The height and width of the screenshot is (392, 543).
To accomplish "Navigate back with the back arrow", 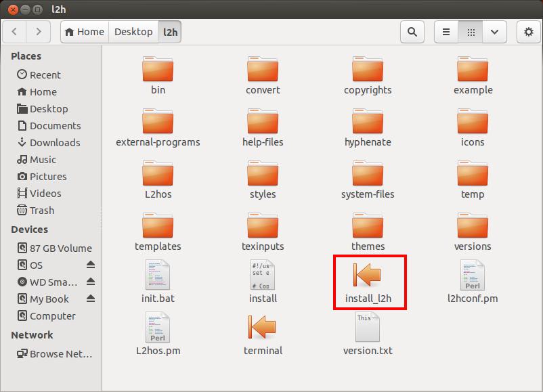I will pyautogui.click(x=15, y=32).
